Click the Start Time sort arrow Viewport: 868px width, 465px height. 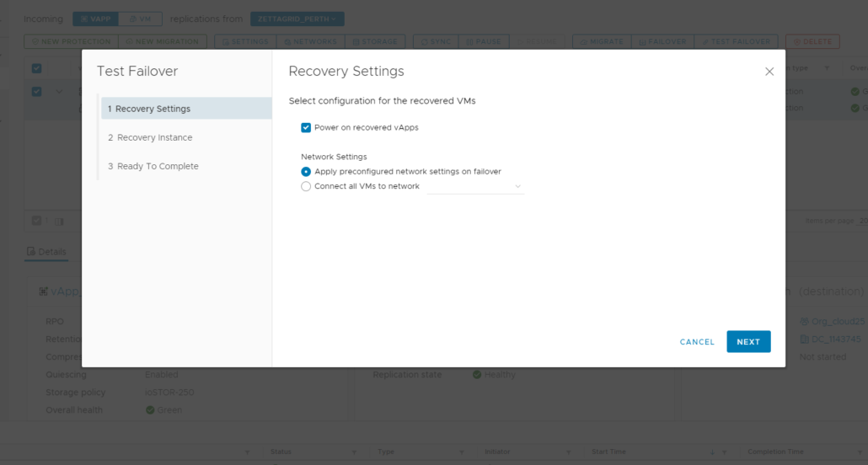(712, 452)
